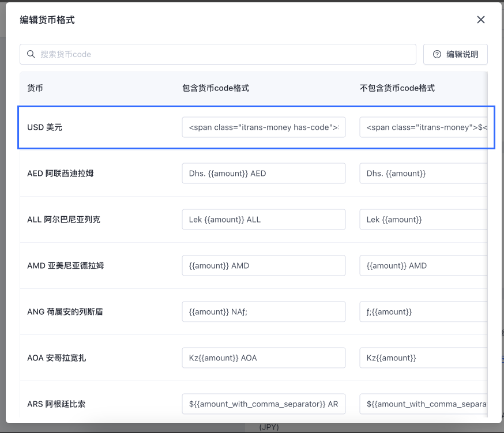
Task: Edit AED without-code format field
Action: pos(424,174)
